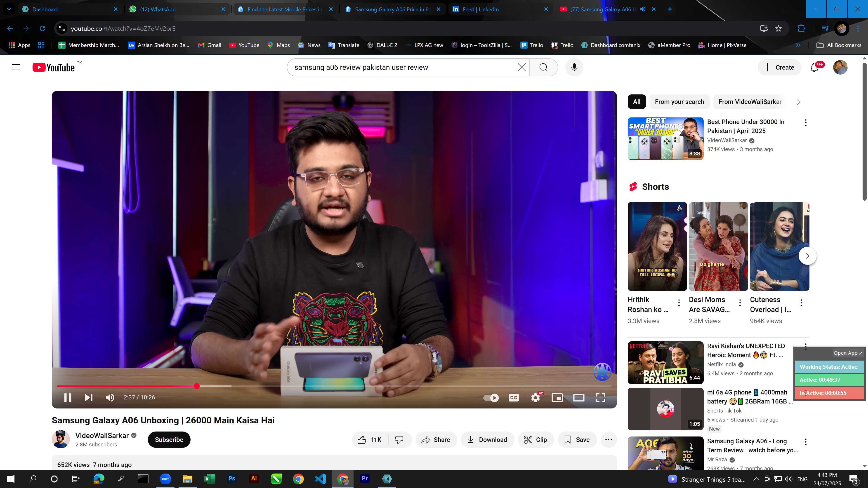Open Chrome extensions puzzle icon
This screenshot has height=488, width=868.
(x=801, y=29)
